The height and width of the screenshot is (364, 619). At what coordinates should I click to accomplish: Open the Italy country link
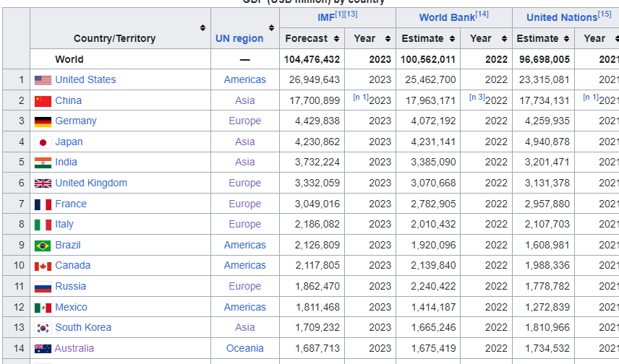click(x=64, y=225)
